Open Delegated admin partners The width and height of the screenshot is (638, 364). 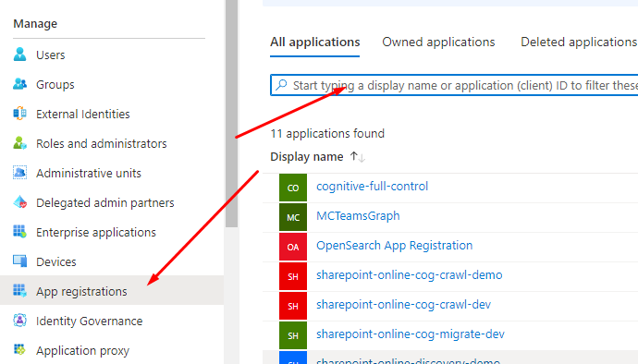click(105, 203)
